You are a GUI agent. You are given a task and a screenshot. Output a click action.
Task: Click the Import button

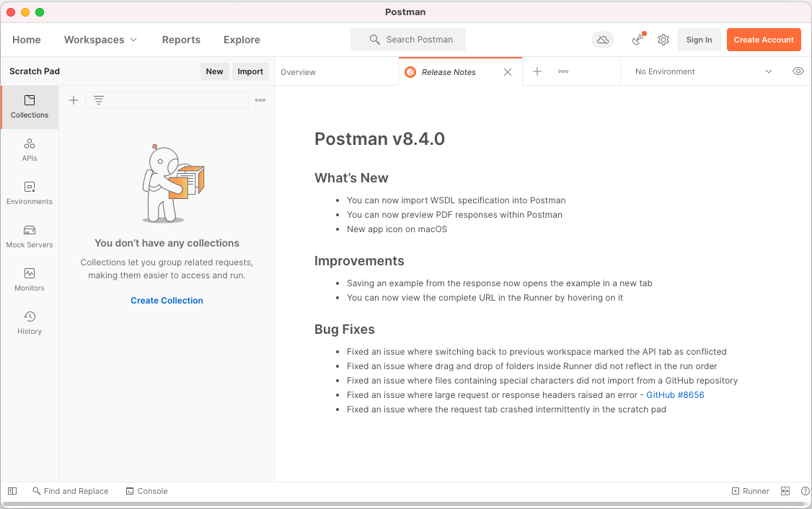250,71
